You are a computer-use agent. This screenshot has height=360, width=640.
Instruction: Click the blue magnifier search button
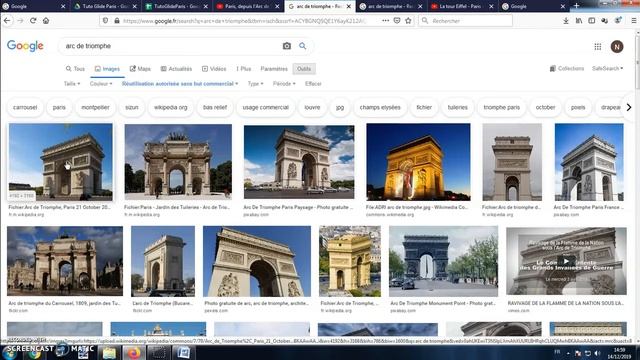[x=302, y=46]
